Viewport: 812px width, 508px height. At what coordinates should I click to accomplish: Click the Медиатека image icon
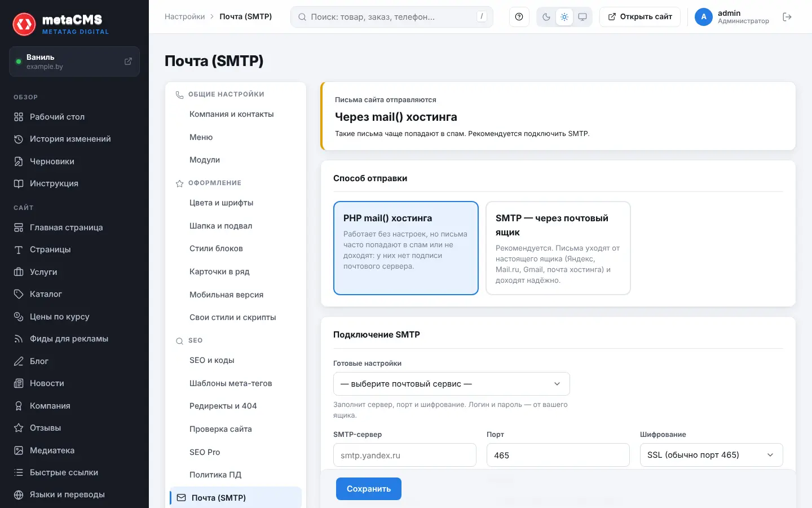click(x=19, y=450)
